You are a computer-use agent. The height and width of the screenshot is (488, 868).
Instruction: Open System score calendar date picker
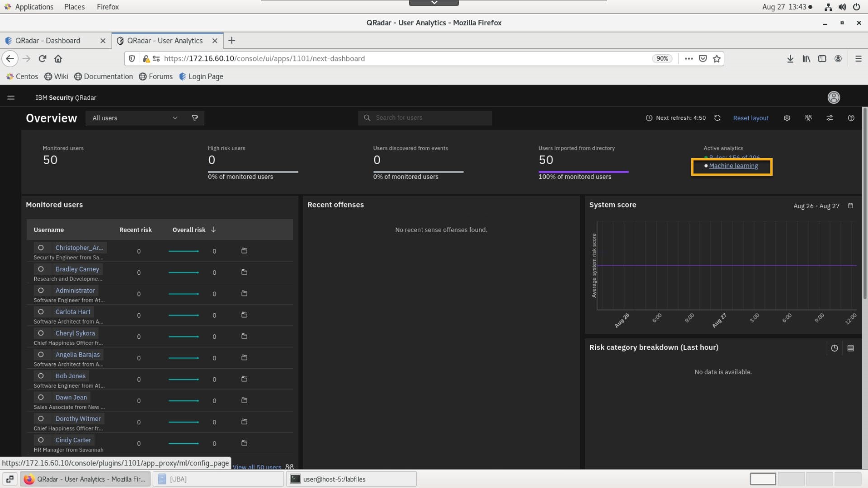pos(850,206)
